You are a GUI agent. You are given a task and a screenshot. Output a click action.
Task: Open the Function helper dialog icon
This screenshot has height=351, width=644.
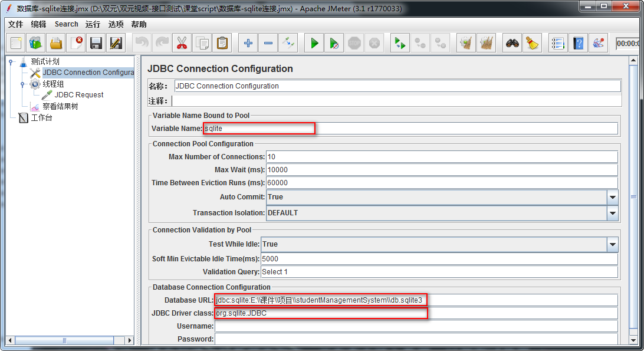[558, 43]
